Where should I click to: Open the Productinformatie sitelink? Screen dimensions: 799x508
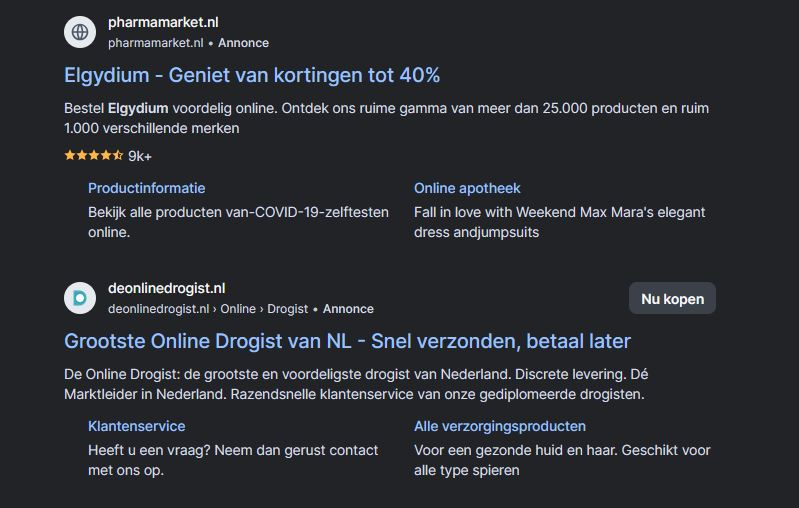146,188
